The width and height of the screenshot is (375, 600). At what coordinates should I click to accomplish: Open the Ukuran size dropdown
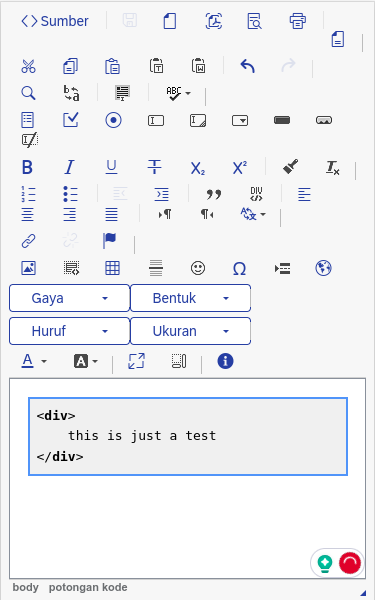(191, 331)
